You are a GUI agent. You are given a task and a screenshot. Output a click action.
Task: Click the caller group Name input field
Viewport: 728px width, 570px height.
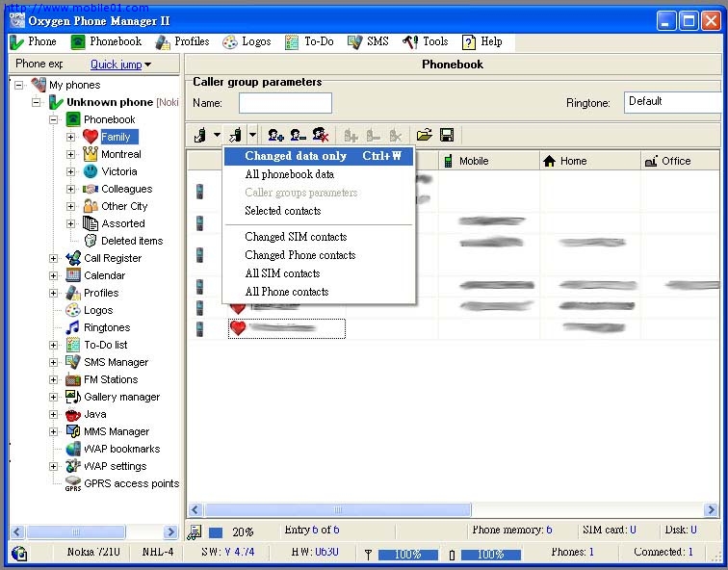[285, 103]
